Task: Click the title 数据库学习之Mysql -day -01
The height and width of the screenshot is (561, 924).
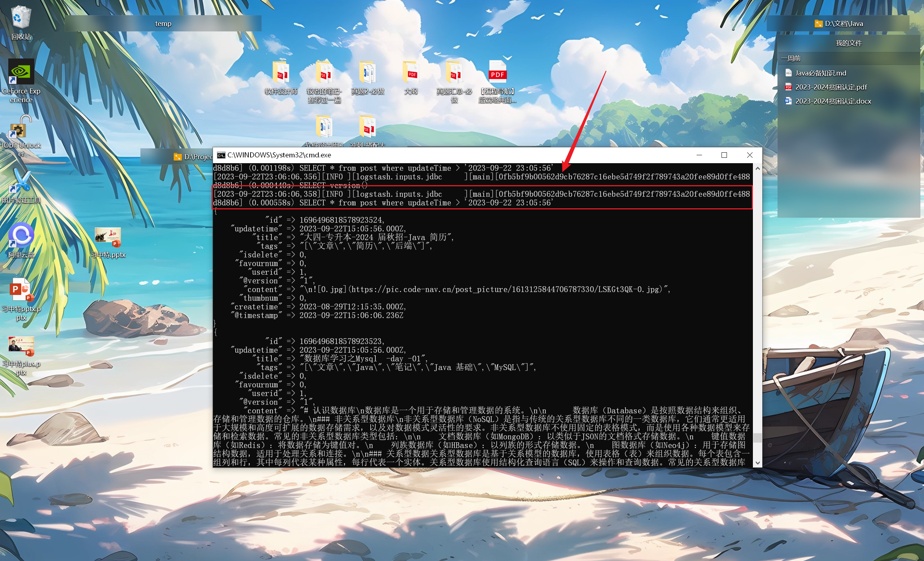Action: tap(362, 358)
